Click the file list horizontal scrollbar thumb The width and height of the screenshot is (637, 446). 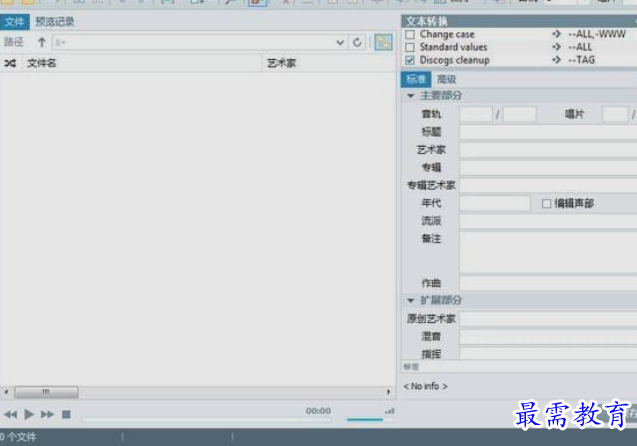click(46, 392)
